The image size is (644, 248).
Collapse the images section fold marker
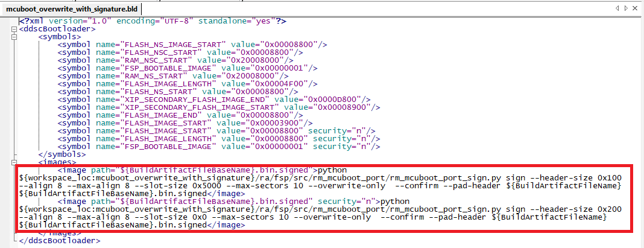(14, 162)
